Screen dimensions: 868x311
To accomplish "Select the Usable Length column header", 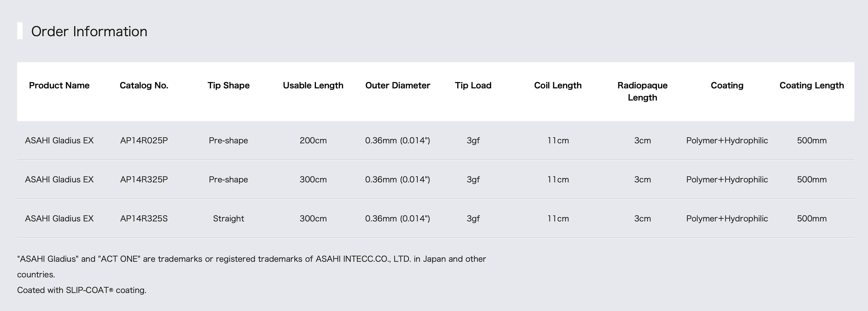I will point(313,85).
